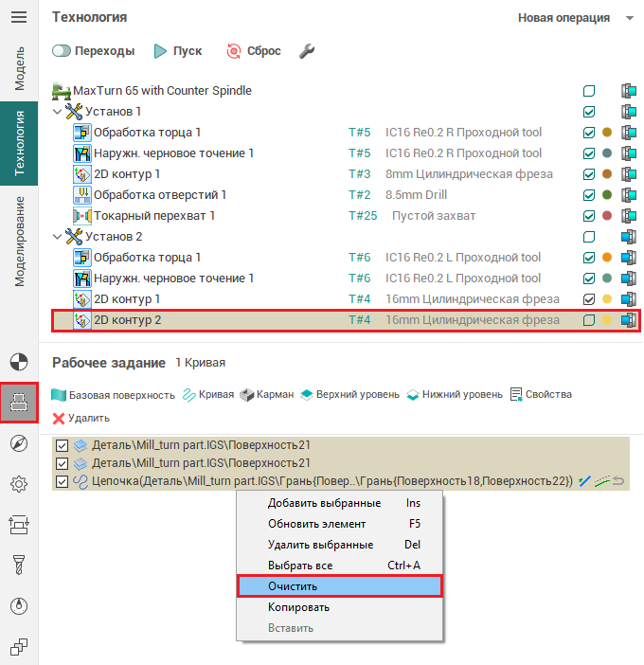Switch to the Моделирование side tab
Screen dimensions: 644x665
[x=19, y=242]
